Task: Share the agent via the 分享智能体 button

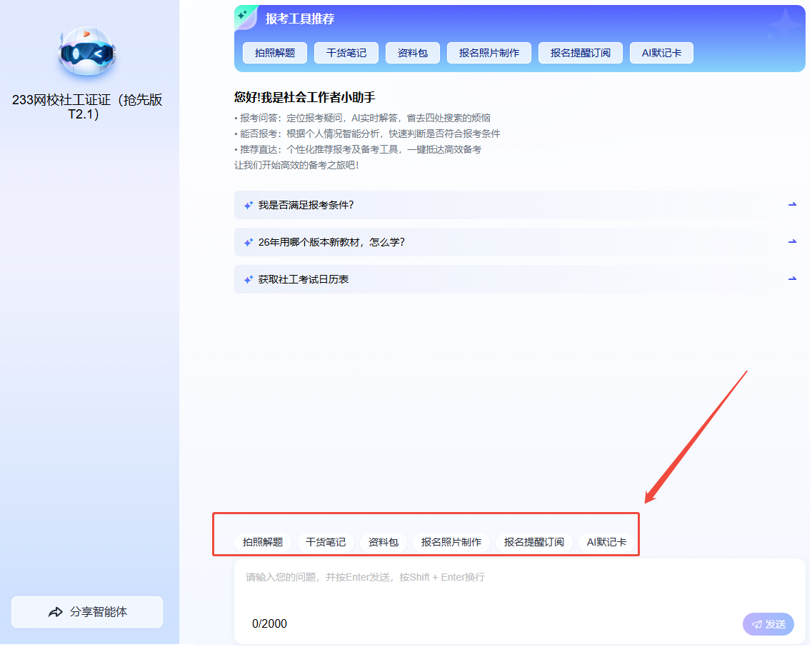Action: click(87, 612)
